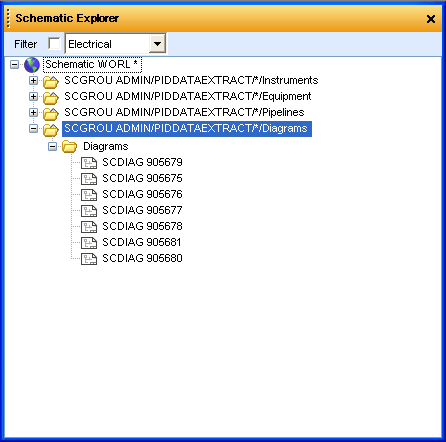Image resolution: width=446 pixels, height=442 pixels.
Task: Click folder icon of the Instruments group
Action: pyautogui.click(x=51, y=81)
